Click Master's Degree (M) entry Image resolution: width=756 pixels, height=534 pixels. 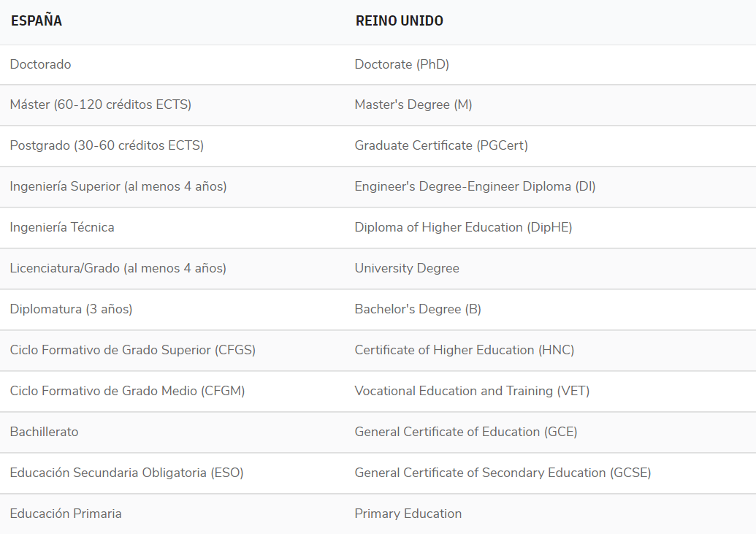pyautogui.click(x=413, y=105)
